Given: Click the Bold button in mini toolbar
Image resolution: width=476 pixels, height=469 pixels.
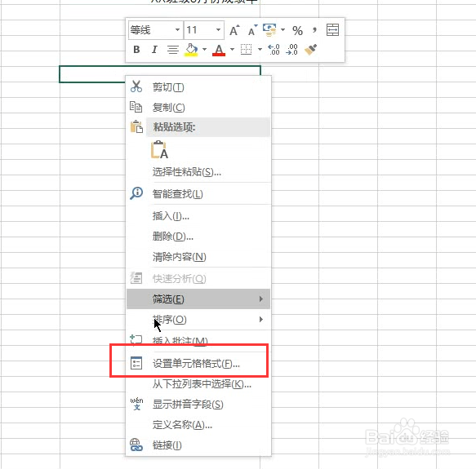Looking at the screenshot, I should (136, 50).
